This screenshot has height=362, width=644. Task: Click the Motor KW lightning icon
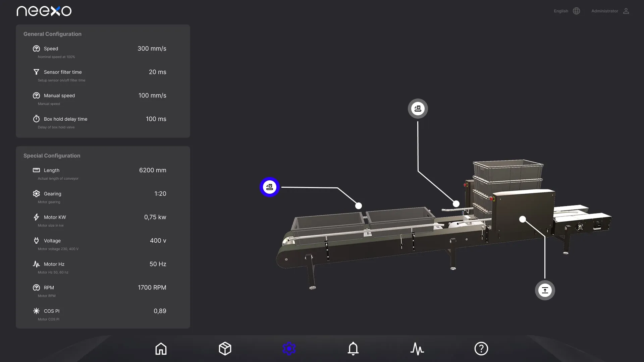36,217
